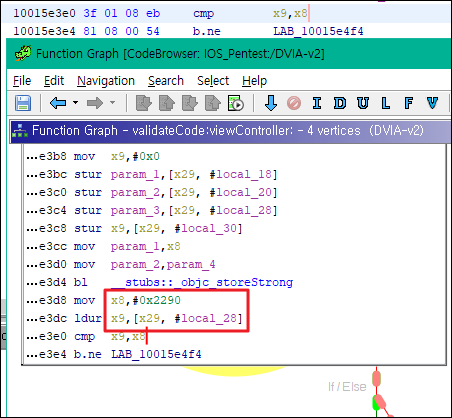Click the bl mnemonic at ...e3d4
The height and width of the screenshot is (418, 452).
point(80,282)
